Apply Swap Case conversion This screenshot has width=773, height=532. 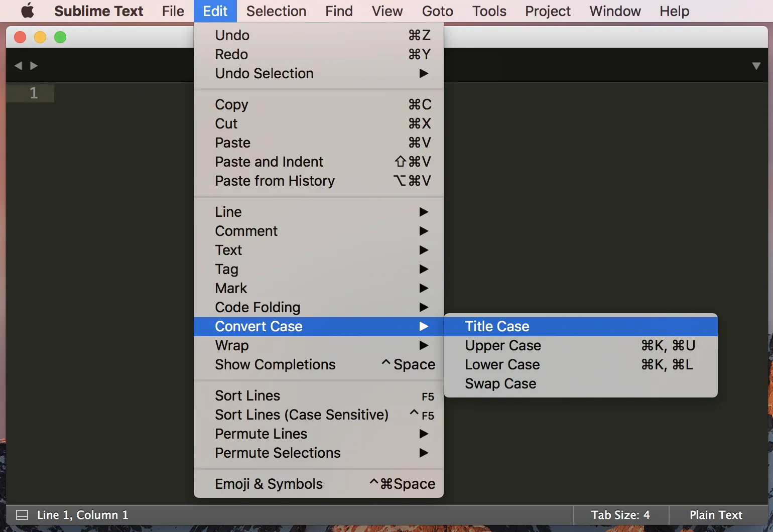point(581,383)
